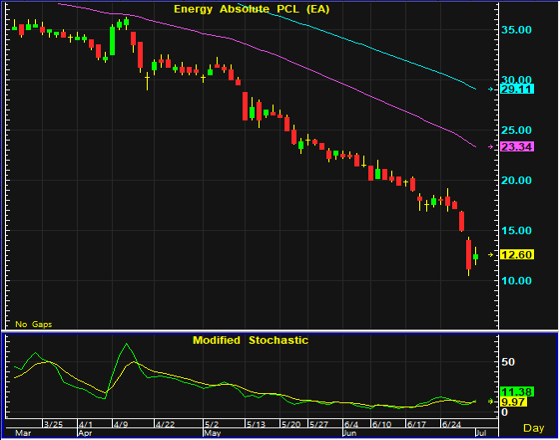Screen dimensions: 560x440
Task: Click the green 11.38 stochastic value label
Action: [517, 392]
